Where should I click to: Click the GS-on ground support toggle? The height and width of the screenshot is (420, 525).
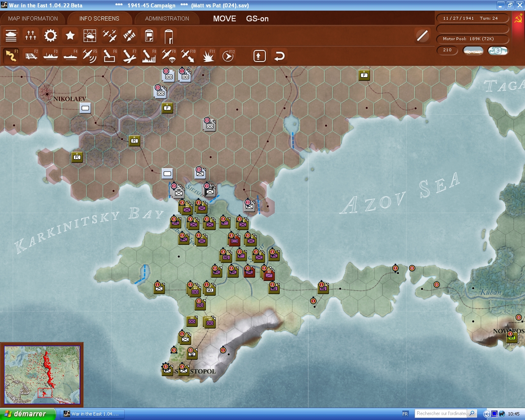point(257,18)
